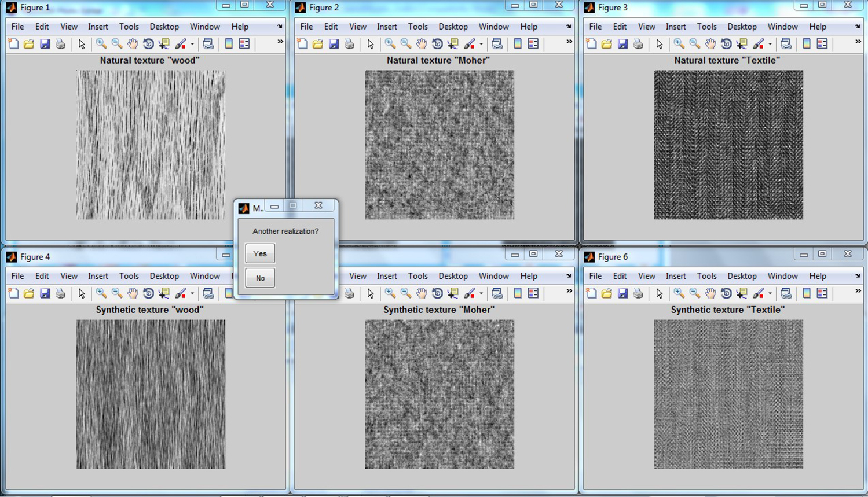The width and height of the screenshot is (868, 497).
Task: Click the title Synthetic texture "wood"
Action: pyautogui.click(x=150, y=310)
